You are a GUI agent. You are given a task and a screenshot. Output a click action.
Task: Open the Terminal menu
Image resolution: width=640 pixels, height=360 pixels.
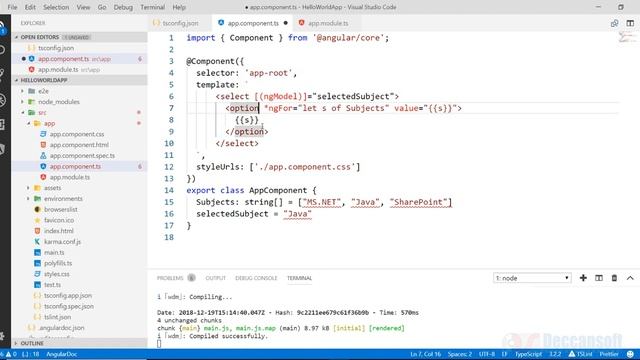click(152, 7)
